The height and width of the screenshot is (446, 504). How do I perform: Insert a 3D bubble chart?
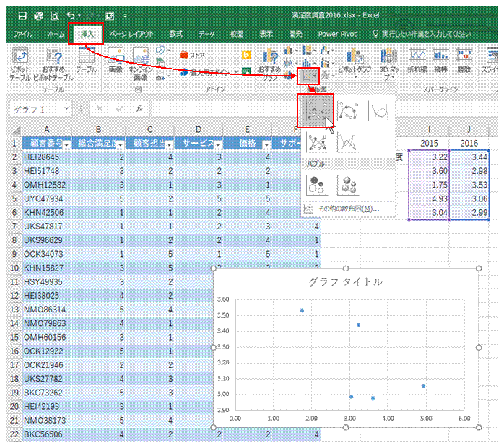point(348,185)
